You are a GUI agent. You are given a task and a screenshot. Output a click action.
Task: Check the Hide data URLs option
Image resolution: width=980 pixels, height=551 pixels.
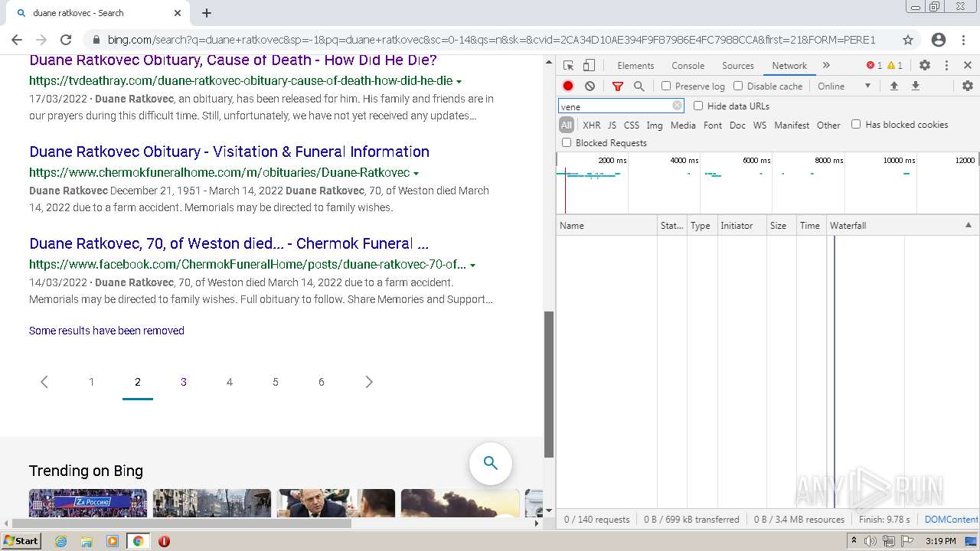(x=698, y=106)
